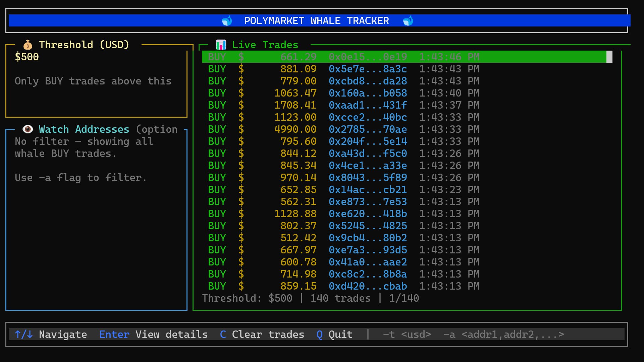Click the whale icon right of the title
The image size is (644, 362).
408,20
